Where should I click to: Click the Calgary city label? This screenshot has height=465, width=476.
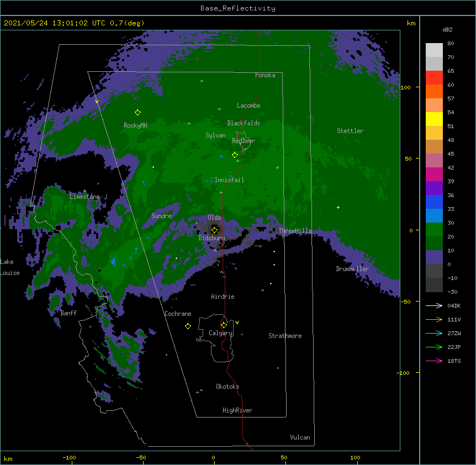(221, 333)
